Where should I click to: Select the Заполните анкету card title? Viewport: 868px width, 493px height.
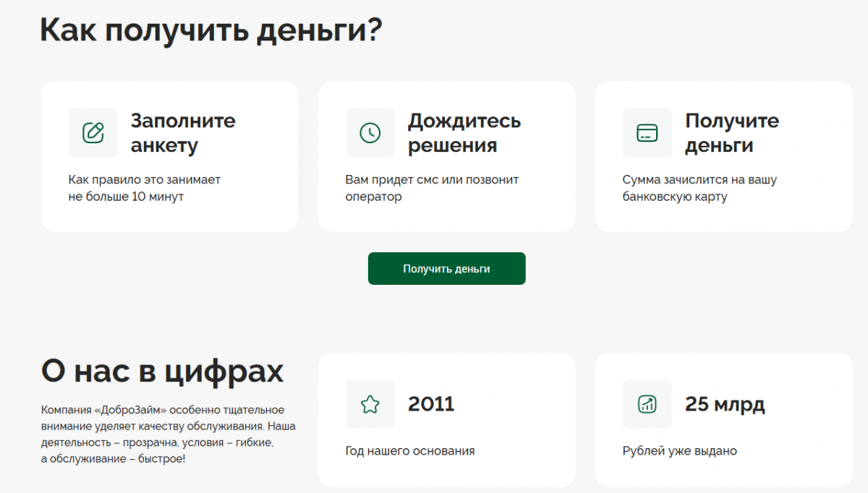tap(183, 133)
